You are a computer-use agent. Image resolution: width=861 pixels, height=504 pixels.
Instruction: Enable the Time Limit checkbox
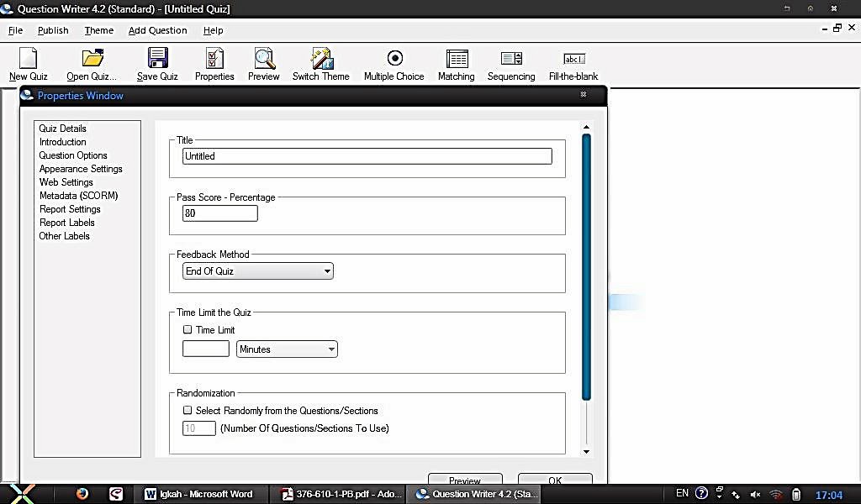[188, 329]
